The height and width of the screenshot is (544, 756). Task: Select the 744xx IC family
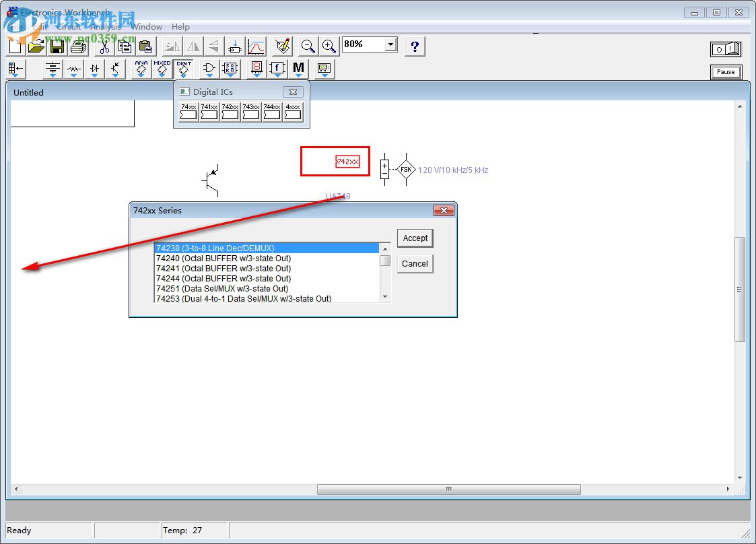pyautogui.click(x=272, y=112)
